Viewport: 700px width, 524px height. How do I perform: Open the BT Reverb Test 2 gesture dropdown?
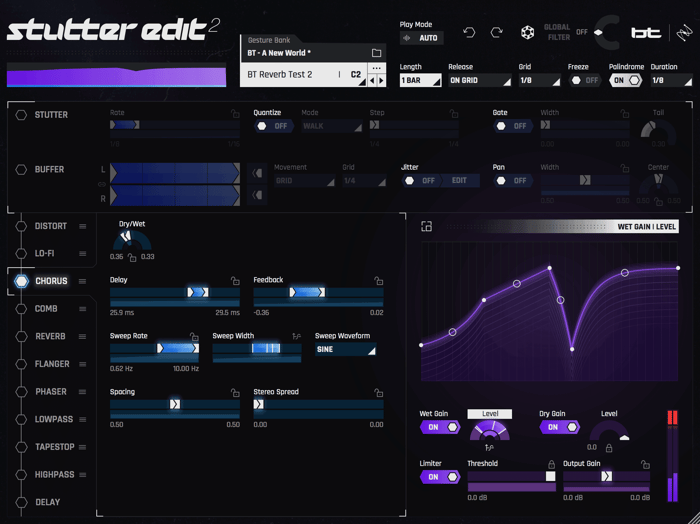[305, 75]
